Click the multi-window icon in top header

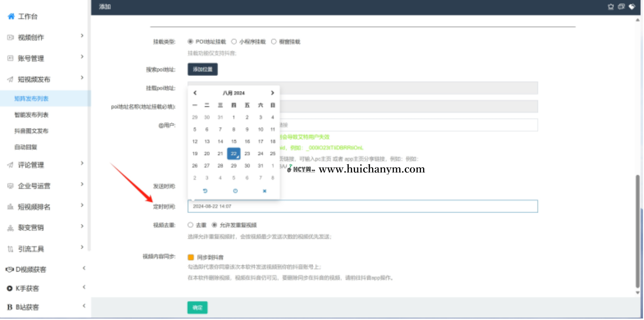click(621, 6)
